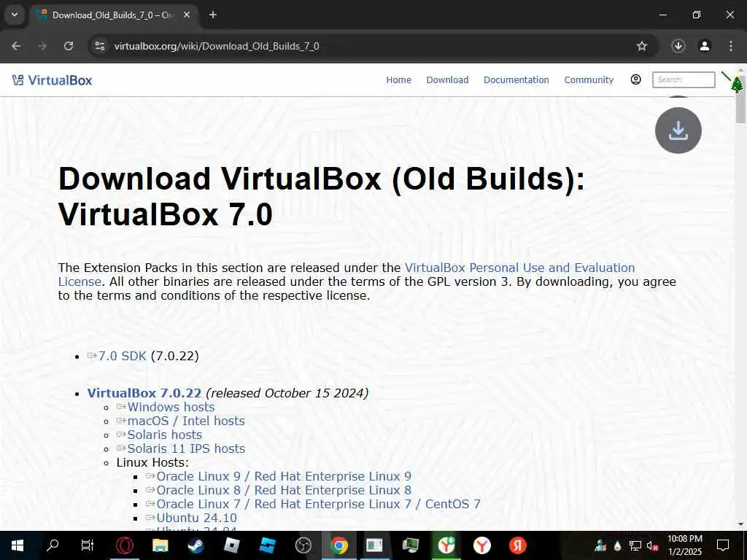Open VirtualBox Personal Use and Evaluation License link
747x560 pixels.
(x=347, y=275)
